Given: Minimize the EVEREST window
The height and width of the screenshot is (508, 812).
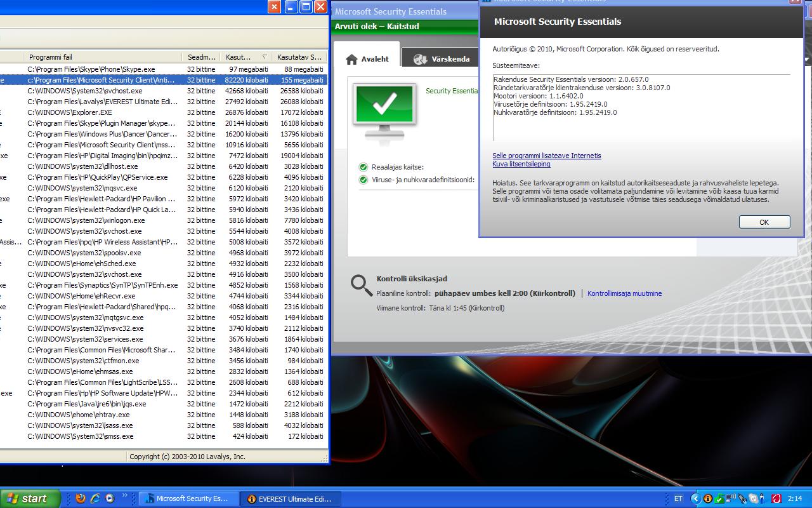Looking at the screenshot, I should click(291, 7).
